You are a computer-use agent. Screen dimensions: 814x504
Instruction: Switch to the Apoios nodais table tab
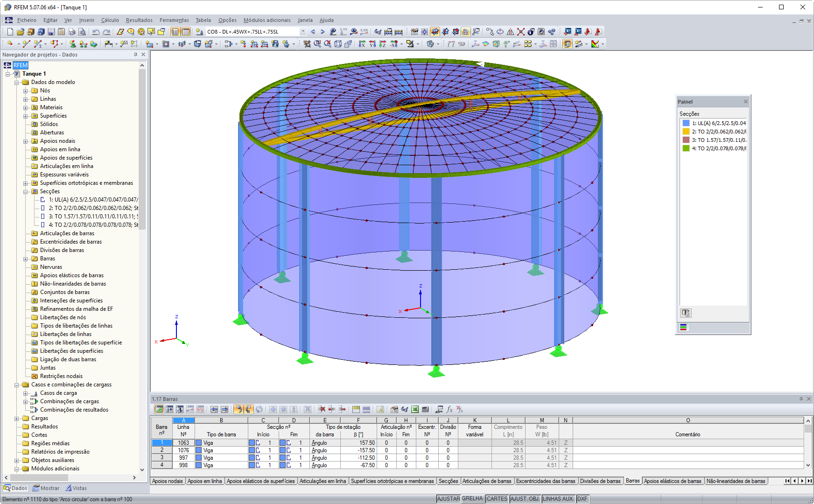168,481
